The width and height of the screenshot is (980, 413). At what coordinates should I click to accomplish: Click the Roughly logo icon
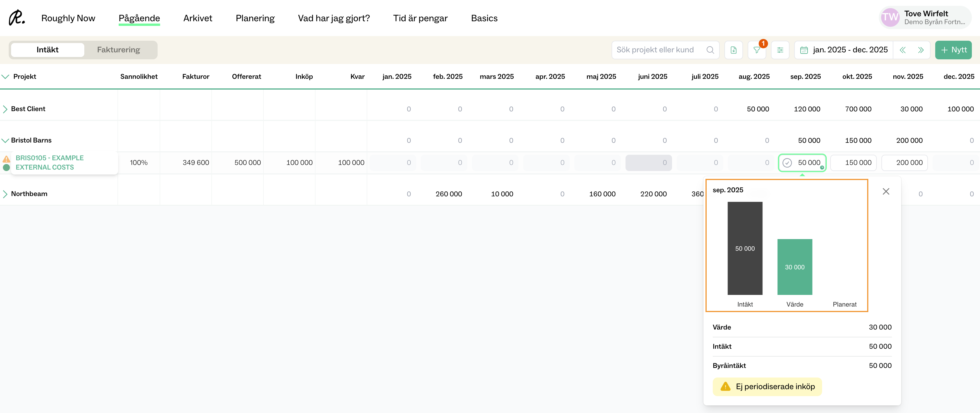pos(17,17)
